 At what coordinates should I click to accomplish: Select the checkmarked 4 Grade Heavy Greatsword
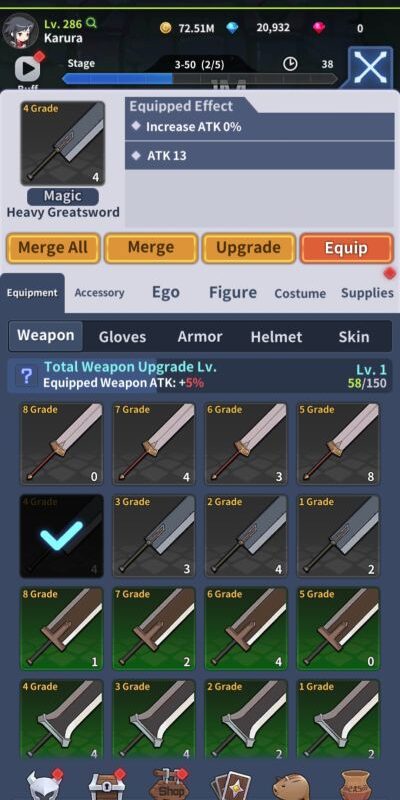pyautogui.click(x=61, y=536)
